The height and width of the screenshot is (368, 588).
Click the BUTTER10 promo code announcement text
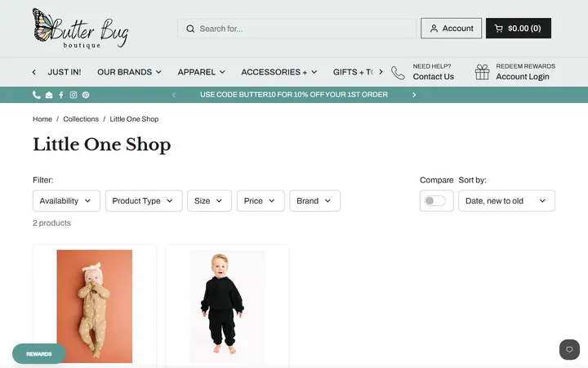[x=294, y=95]
